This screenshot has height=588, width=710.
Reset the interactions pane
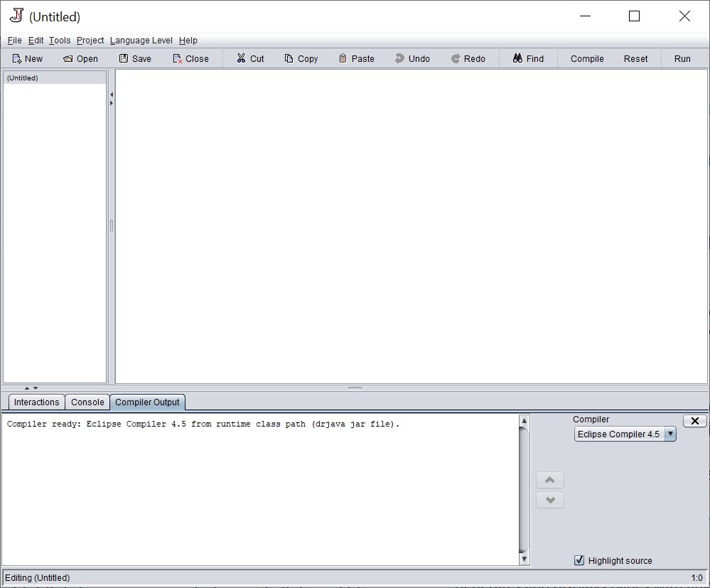[x=636, y=58]
